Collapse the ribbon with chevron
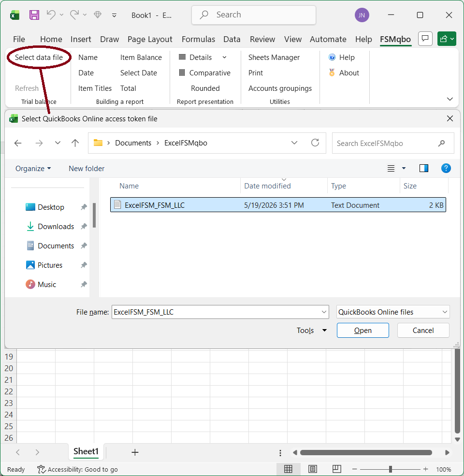 (x=450, y=99)
